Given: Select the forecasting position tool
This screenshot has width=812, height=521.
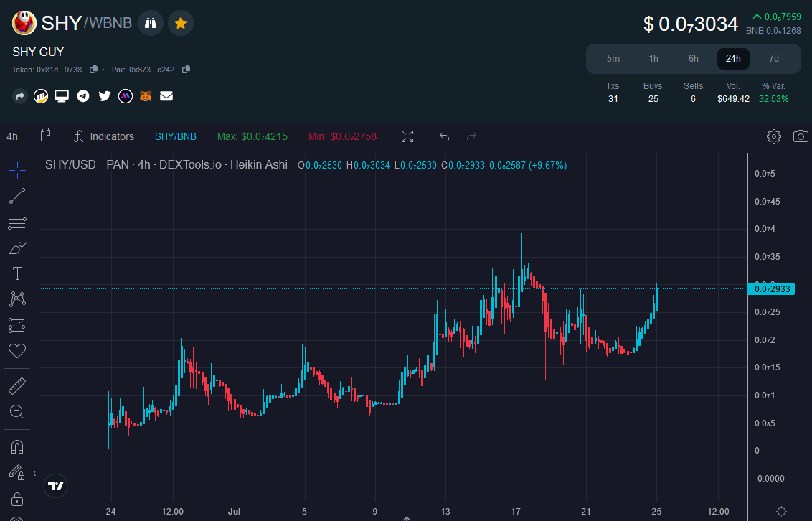Looking at the screenshot, I should pyautogui.click(x=17, y=325).
